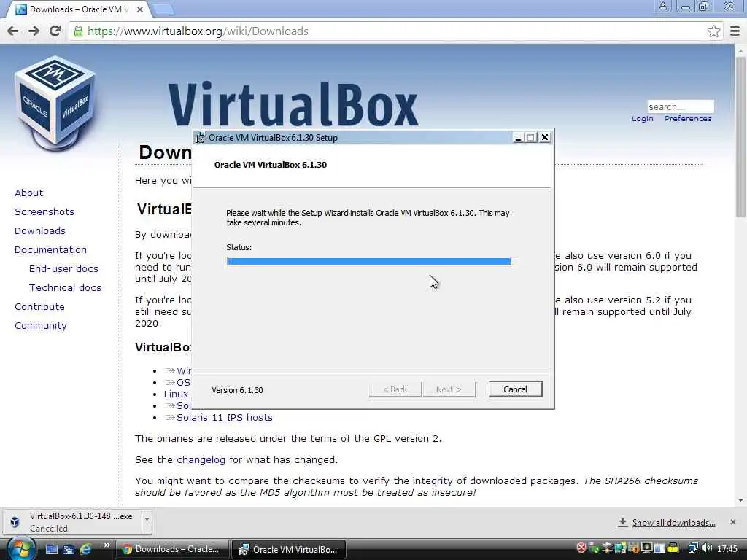Open the Preferences link

point(688,119)
